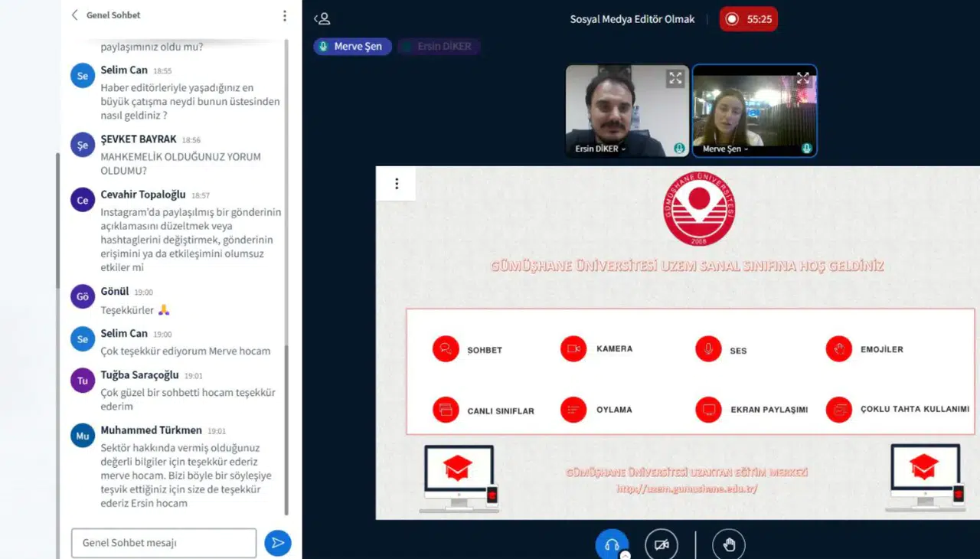Expand Ersin DİKER's webcam to fullscreen
The width and height of the screenshot is (980, 559).
coord(675,77)
